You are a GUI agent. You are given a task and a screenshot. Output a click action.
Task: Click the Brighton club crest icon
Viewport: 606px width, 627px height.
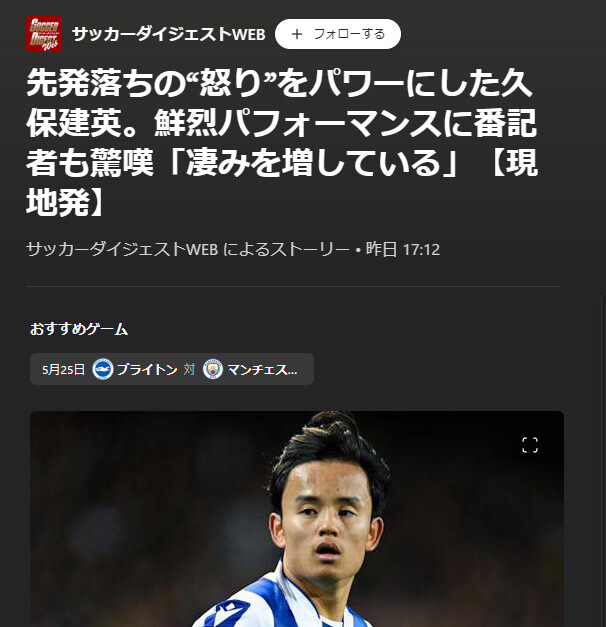[103, 369]
